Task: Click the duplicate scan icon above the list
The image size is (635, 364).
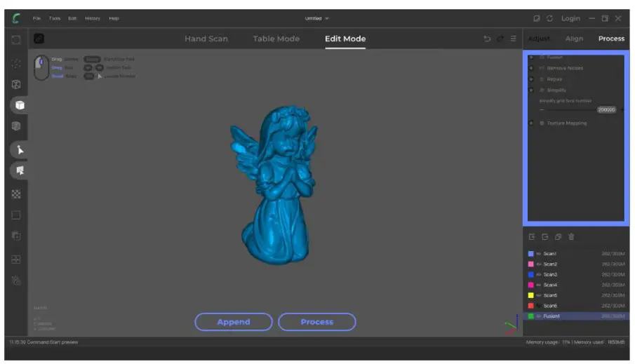Action: tap(558, 237)
